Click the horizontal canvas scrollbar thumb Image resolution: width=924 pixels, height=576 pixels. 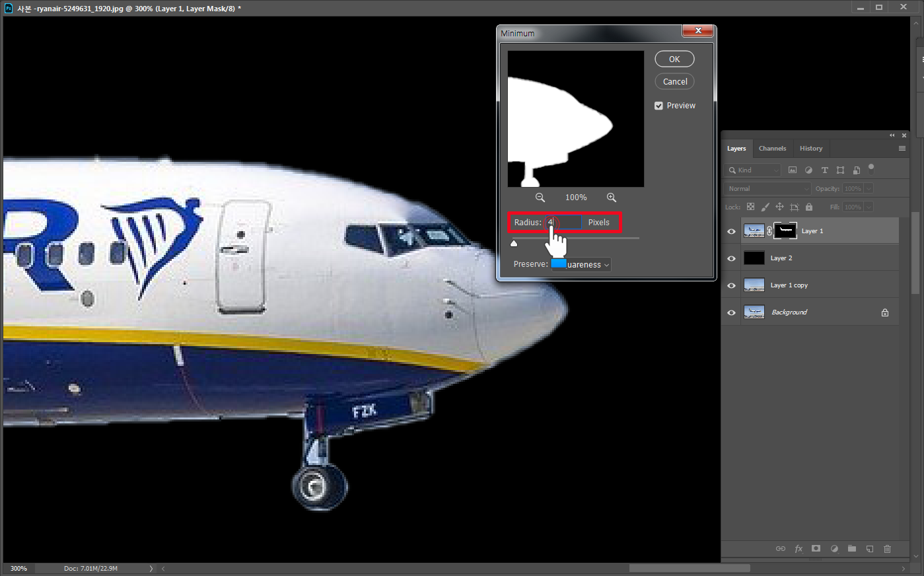690,568
